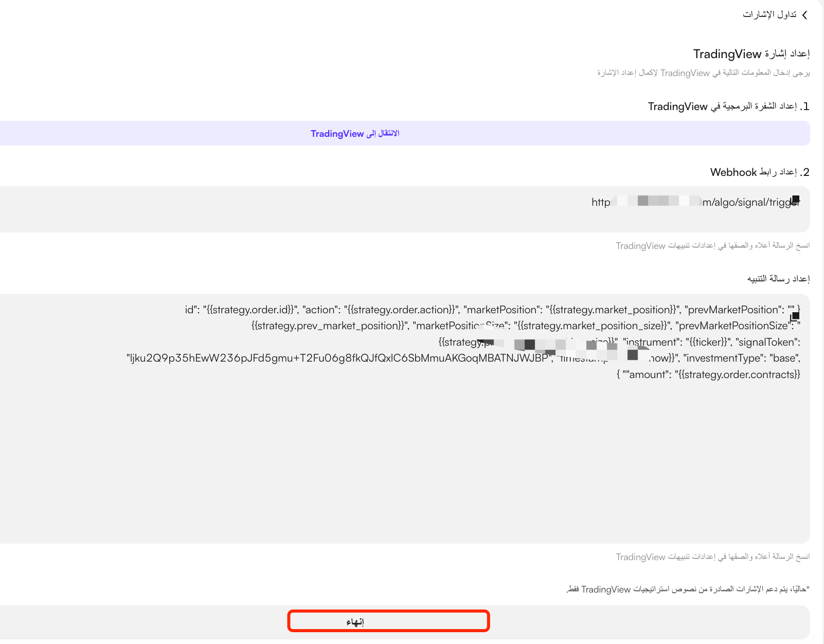Viewport: 824px width, 644px height.
Task: Click the copy hint under alert message box
Action: click(x=713, y=557)
